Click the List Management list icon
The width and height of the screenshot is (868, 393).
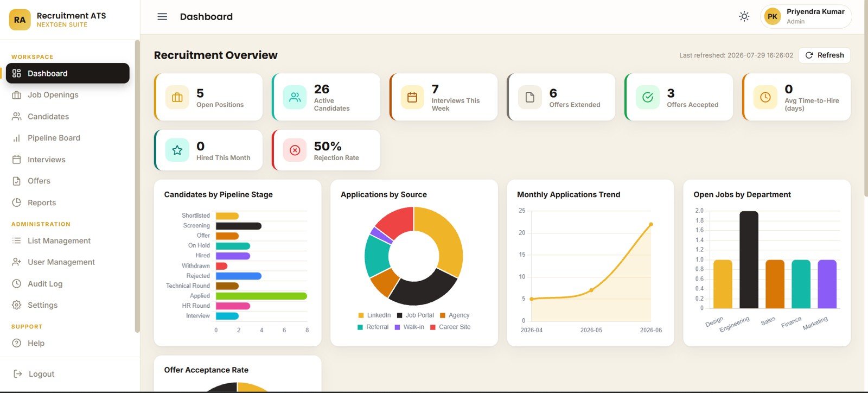pos(17,240)
